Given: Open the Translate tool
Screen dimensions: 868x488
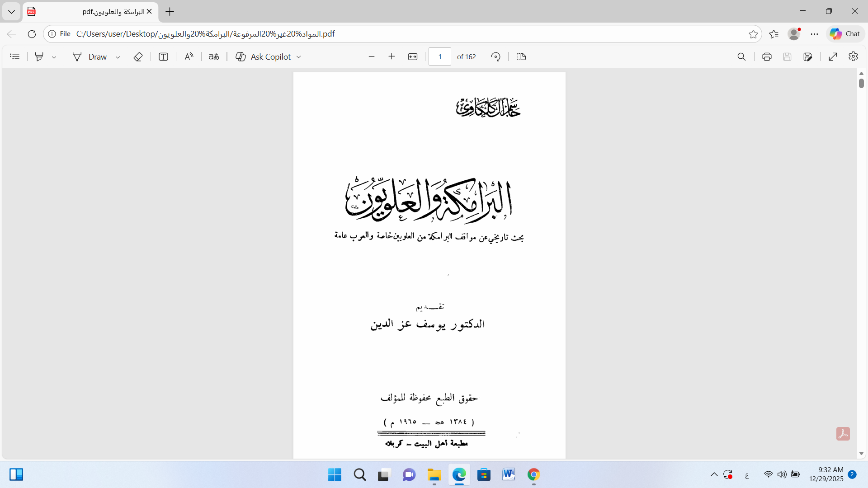Looking at the screenshot, I should coord(214,56).
